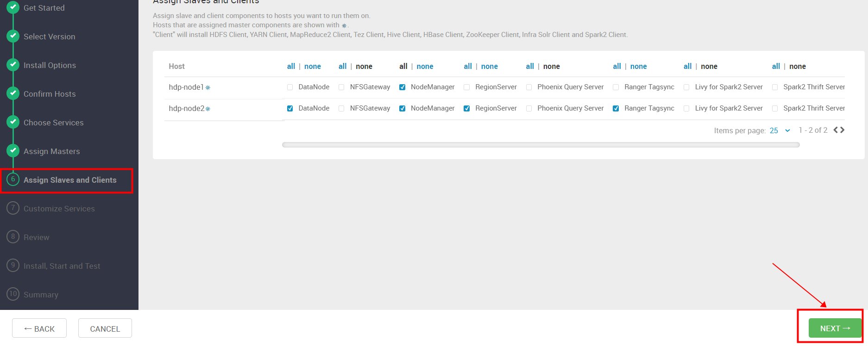Image resolution: width=868 pixels, height=346 pixels.
Task: Click the Get Started step checkmark icon
Action: coord(13,7)
